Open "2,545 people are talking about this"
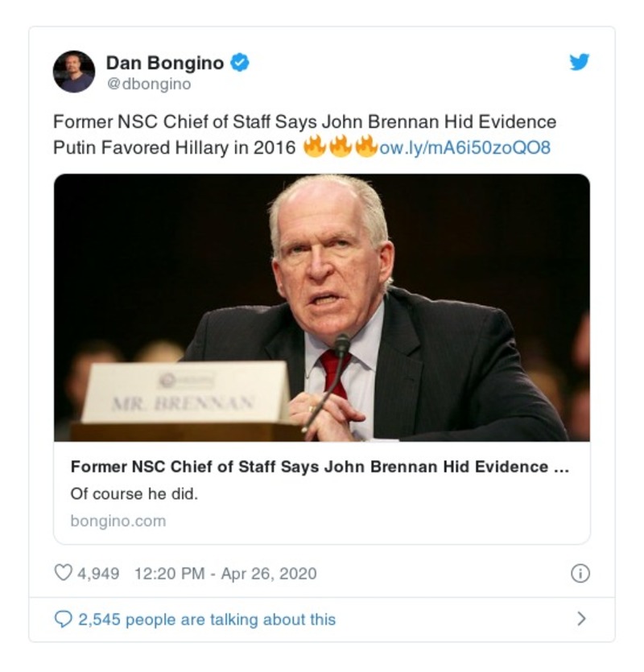The width and height of the screenshot is (644, 672). pos(206,620)
